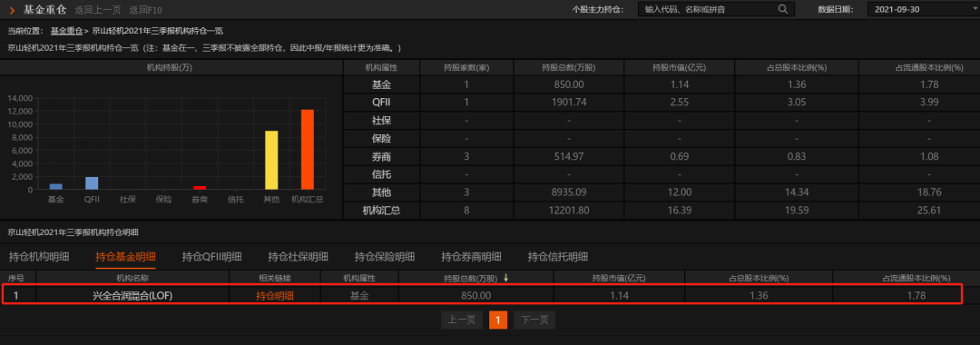Focus the 输入代码、名称或拼音 search field

pyautogui.click(x=716, y=9)
